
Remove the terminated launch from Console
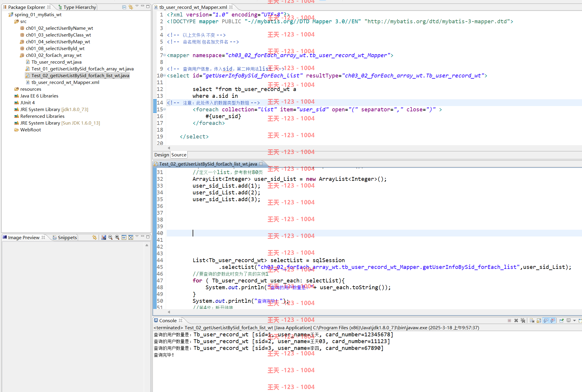pos(516,320)
